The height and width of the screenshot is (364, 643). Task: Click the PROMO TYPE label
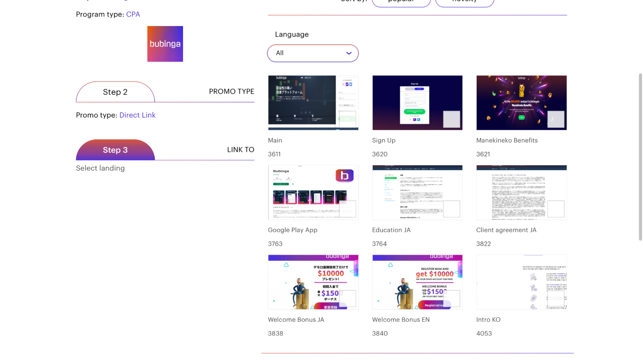[x=232, y=92]
